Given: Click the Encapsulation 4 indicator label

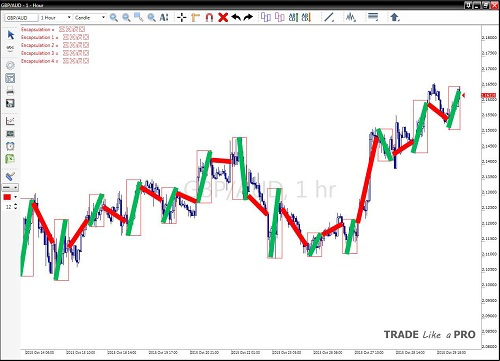Looking at the screenshot, I should click(x=39, y=61).
